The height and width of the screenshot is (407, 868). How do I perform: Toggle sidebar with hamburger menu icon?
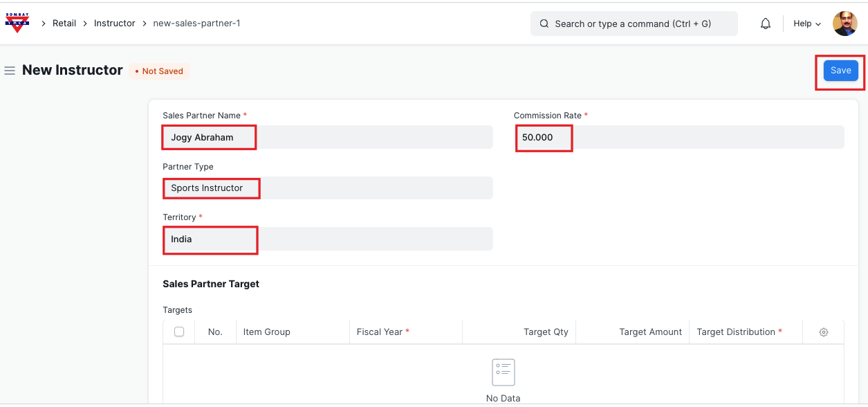tap(10, 71)
